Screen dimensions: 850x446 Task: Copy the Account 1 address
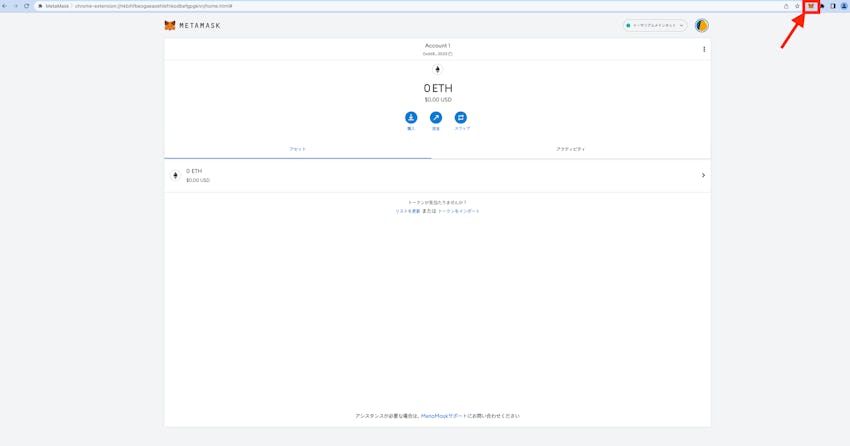pos(437,54)
